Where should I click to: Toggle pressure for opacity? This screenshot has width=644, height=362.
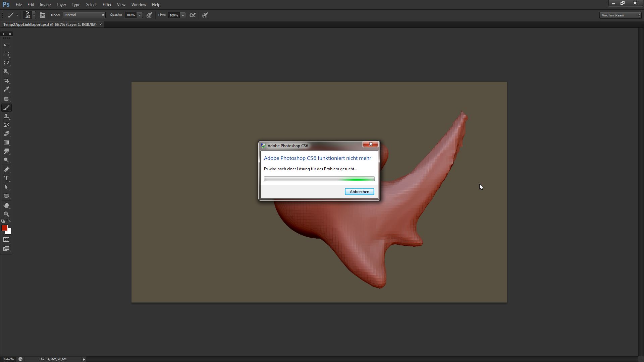pos(149,15)
